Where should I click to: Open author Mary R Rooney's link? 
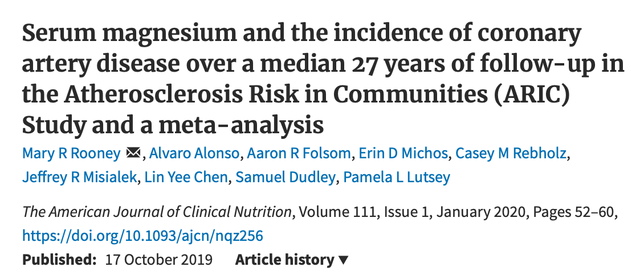[x=71, y=153]
